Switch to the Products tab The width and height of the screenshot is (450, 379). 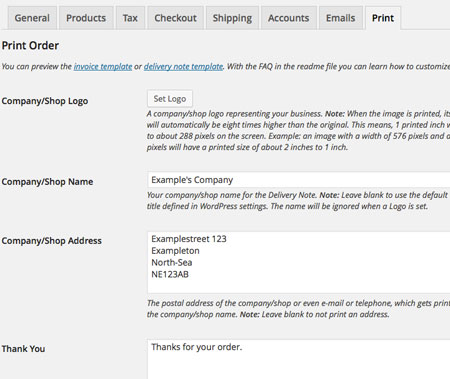click(86, 18)
